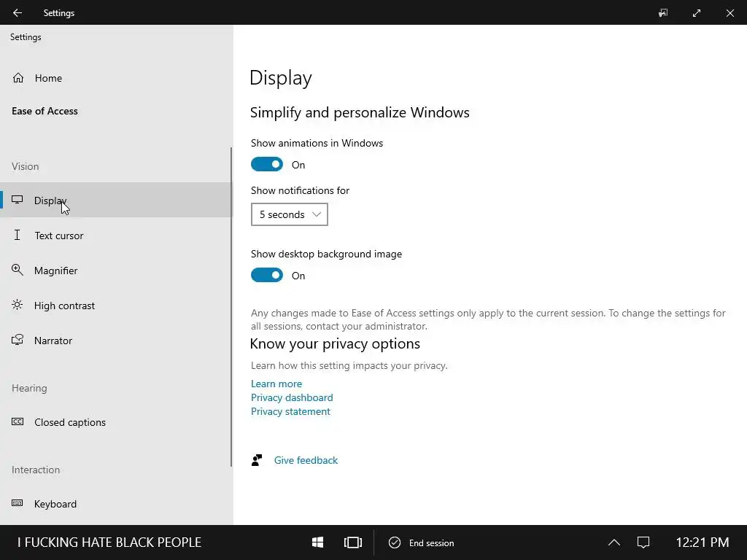
Task: Open the Learn more link
Action: 276,384
